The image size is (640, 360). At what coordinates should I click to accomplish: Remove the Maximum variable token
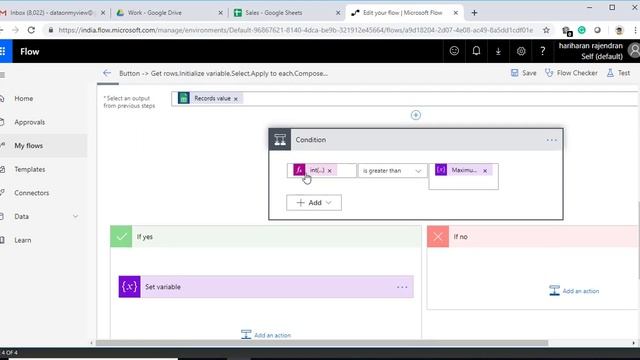coord(485,171)
